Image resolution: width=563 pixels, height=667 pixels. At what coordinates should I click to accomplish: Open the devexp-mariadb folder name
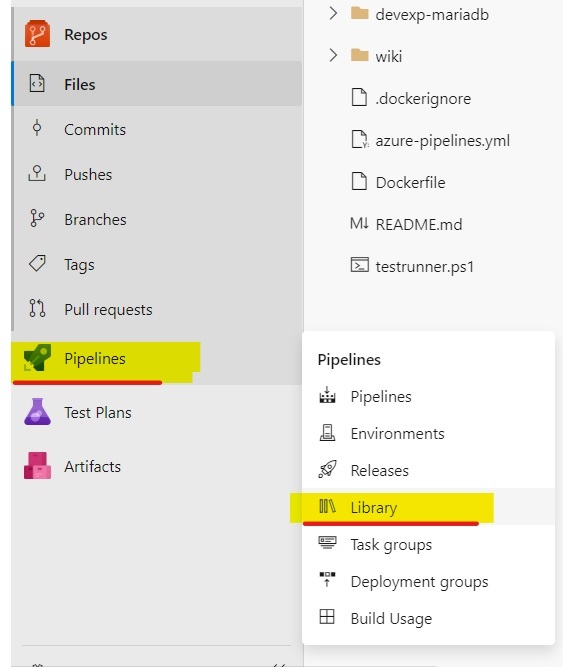click(432, 14)
